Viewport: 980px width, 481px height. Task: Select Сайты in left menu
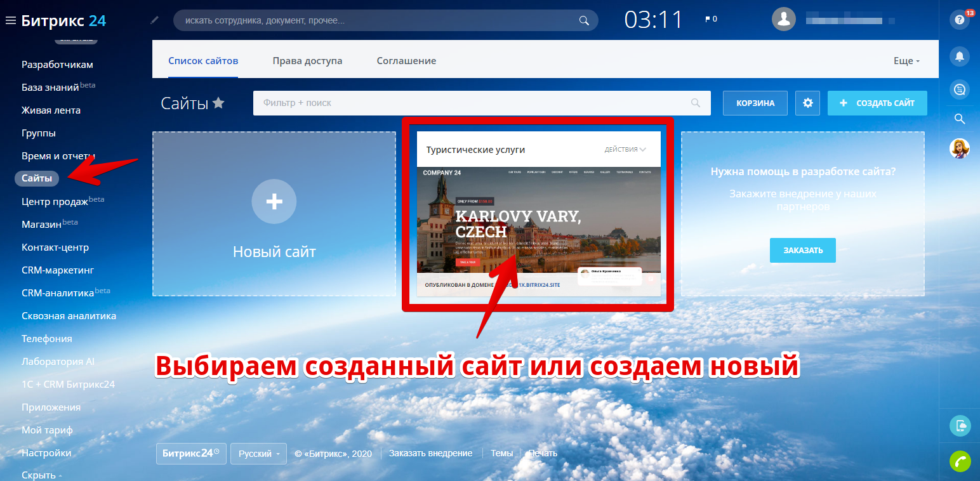click(37, 179)
